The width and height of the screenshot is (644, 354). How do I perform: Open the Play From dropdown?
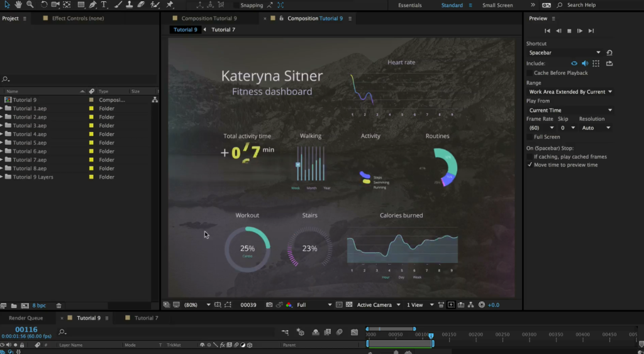(x=570, y=110)
